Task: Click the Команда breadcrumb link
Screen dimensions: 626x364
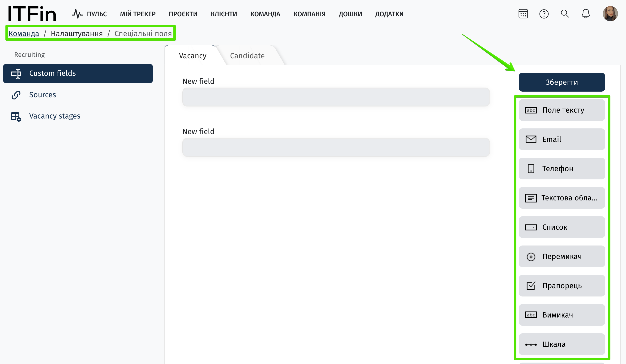Action: pyautogui.click(x=24, y=33)
